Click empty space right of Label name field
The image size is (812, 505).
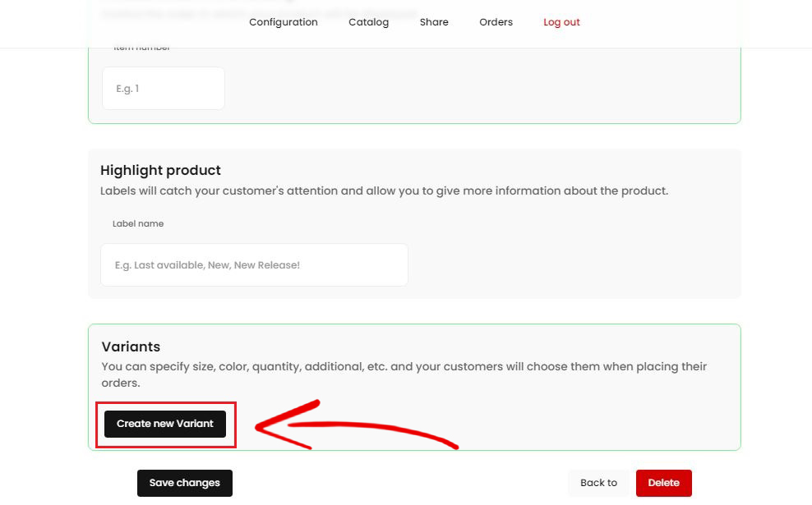click(575, 265)
